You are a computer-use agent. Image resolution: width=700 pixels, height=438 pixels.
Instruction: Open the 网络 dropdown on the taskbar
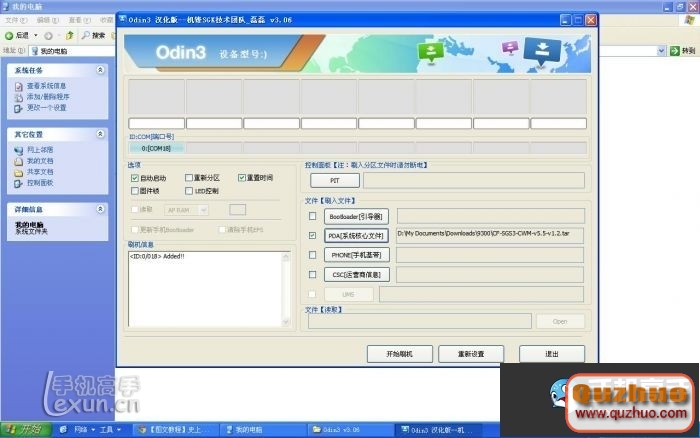click(93, 430)
